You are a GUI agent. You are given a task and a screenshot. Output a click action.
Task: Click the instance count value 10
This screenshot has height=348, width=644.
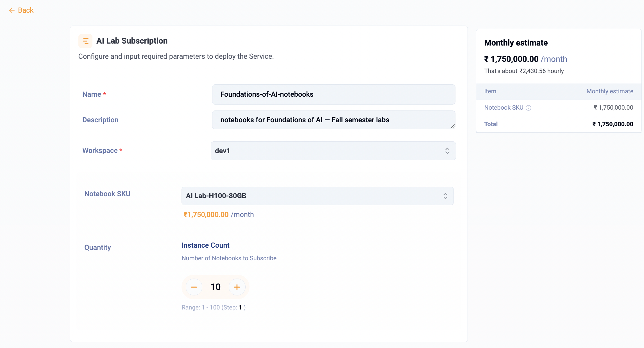(x=216, y=287)
